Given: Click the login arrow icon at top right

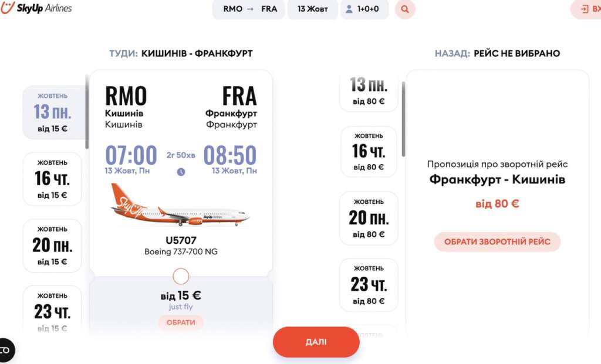Looking at the screenshot, I should 585,9.
